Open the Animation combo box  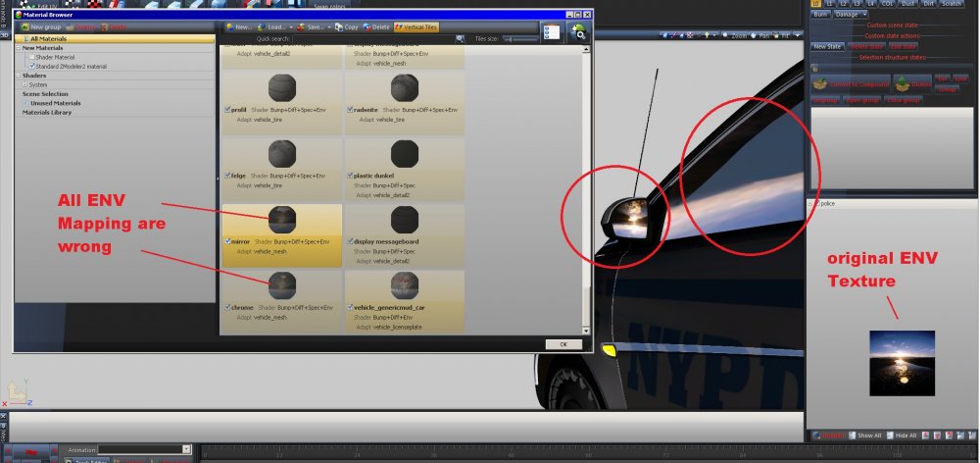point(144,449)
